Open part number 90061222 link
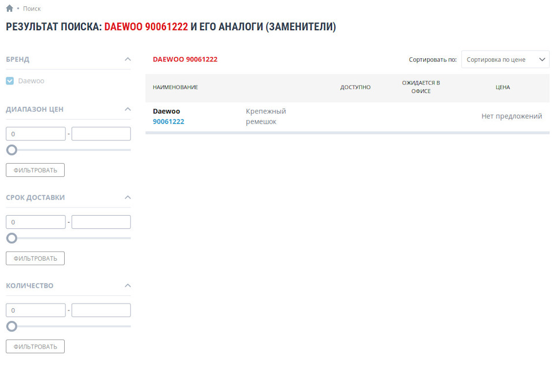 pyautogui.click(x=168, y=121)
